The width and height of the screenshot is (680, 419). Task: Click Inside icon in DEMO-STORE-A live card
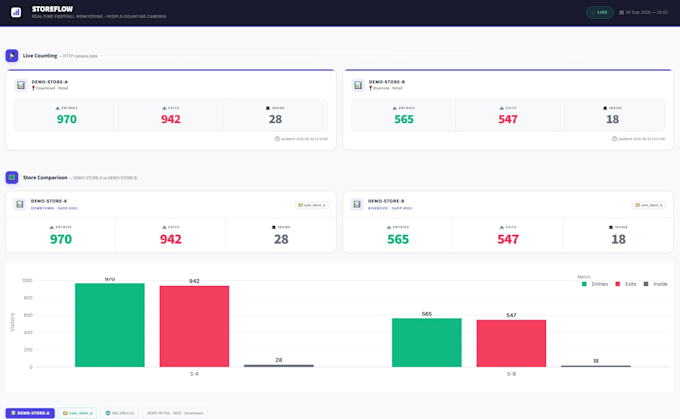(x=268, y=108)
